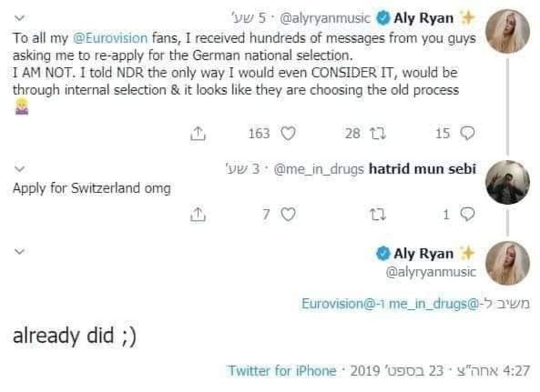This screenshot has width=540, height=392.
Task: Click the 'Twitter for iPhone' source link
Action: coord(282,371)
